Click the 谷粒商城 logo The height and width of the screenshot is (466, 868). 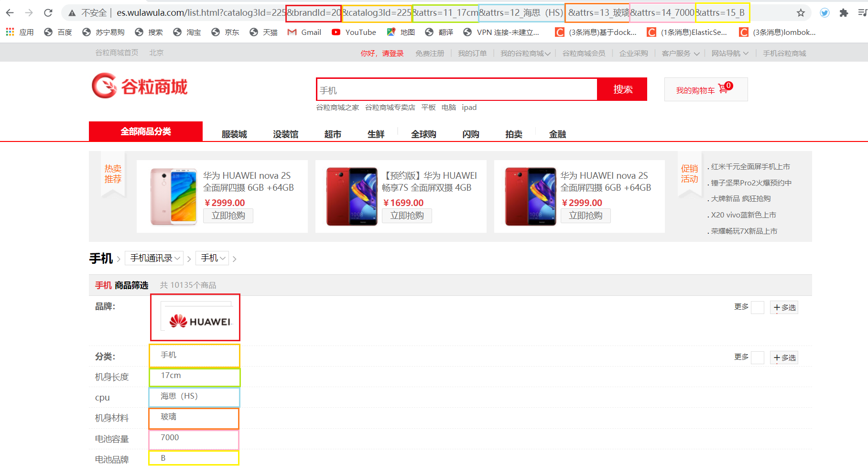(140, 86)
